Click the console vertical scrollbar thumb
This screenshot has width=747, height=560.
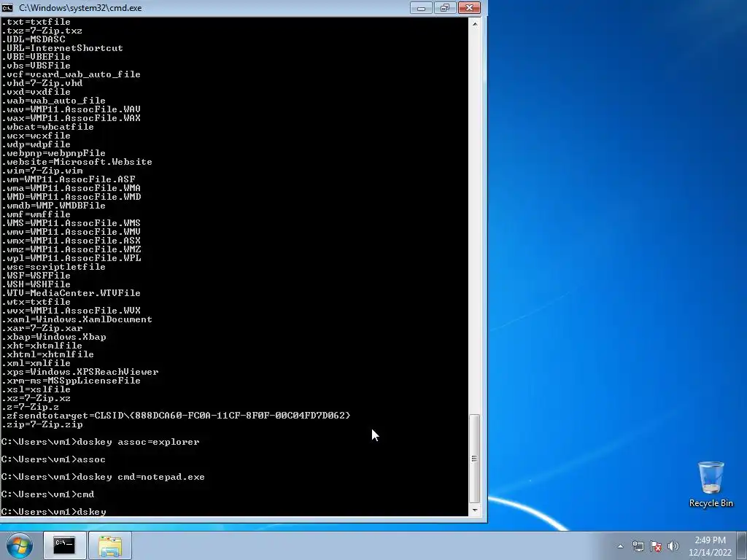coord(474,459)
